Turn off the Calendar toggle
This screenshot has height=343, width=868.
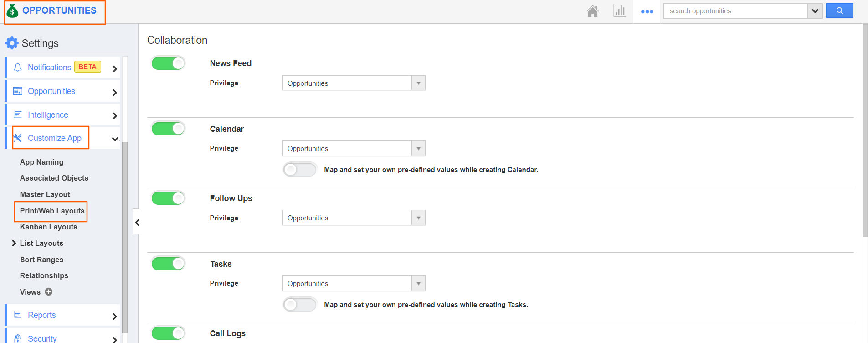click(x=168, y=129)
